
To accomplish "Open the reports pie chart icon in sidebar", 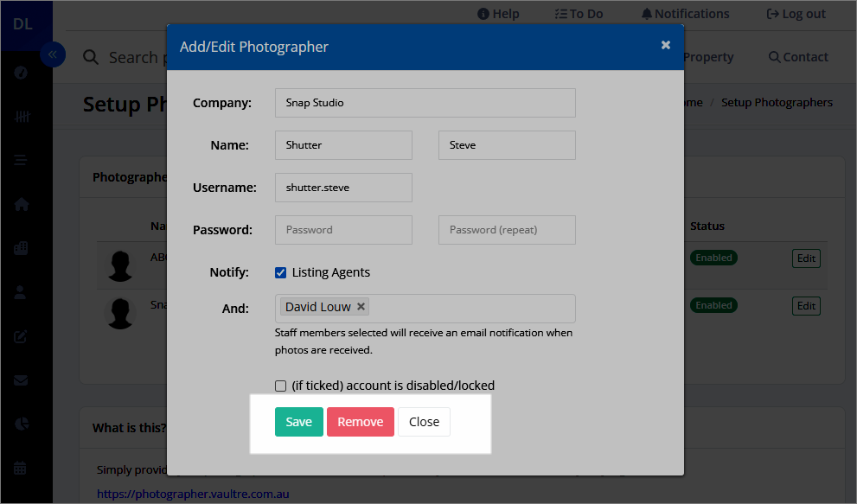I will [x=20, y=424].
